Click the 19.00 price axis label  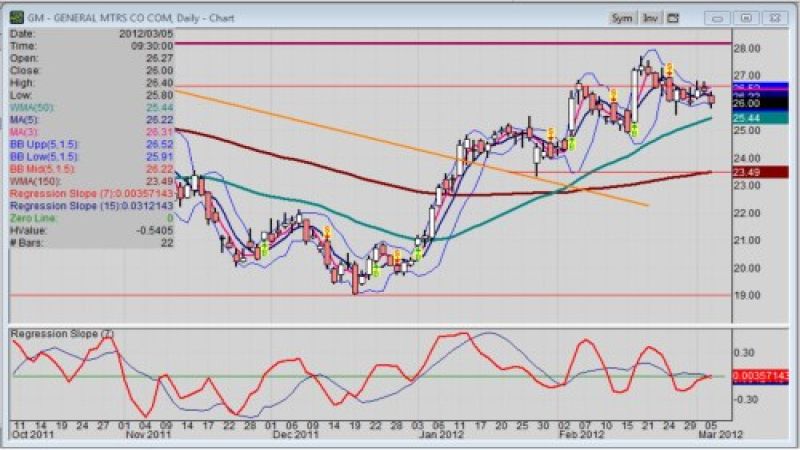[747, 295]
